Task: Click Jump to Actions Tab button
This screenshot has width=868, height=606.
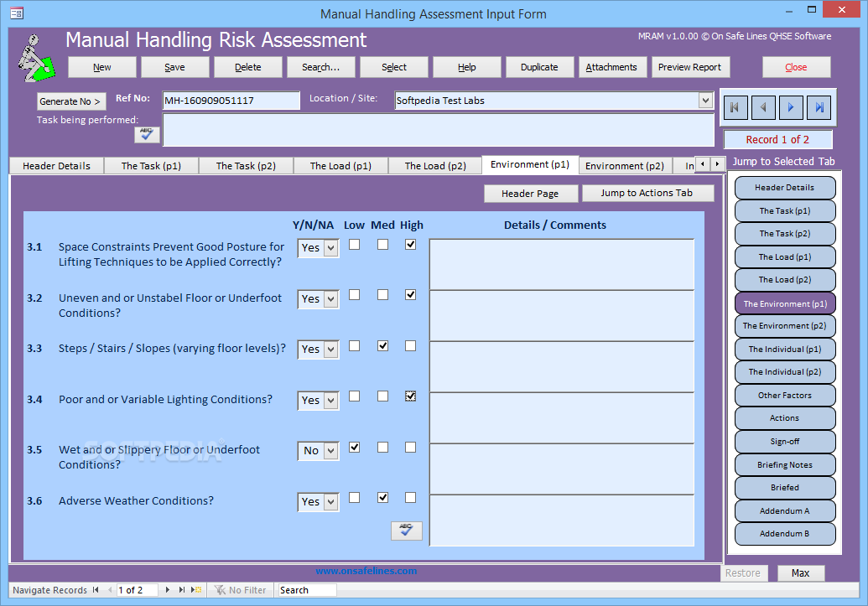Action: [x=647, y=193]
